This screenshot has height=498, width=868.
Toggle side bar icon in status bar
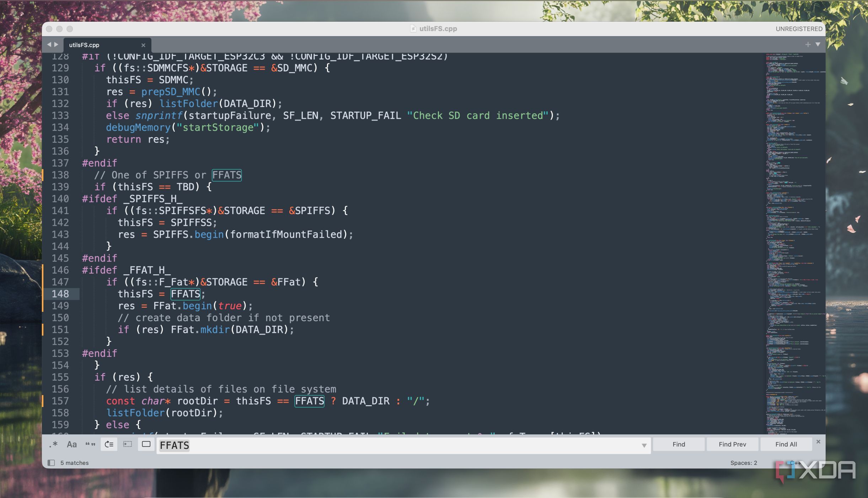click(x=51, y=463)
